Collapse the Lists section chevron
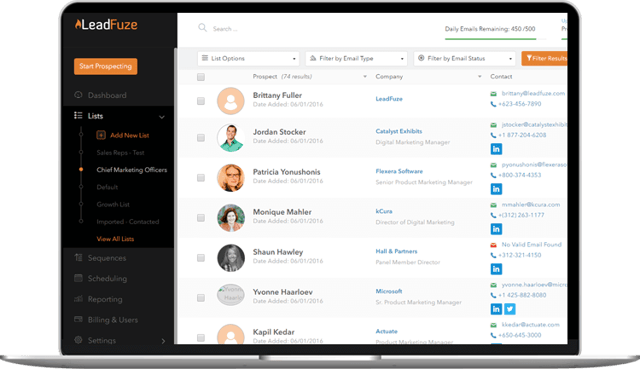This screenshot has height=369, width=640. [x=162, y=117]
